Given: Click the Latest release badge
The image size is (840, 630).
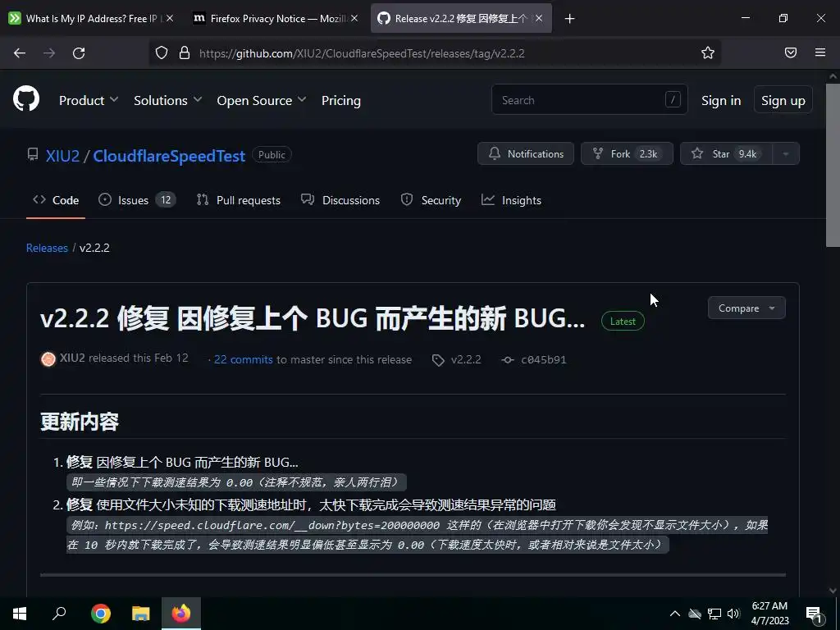Looking at the screenshot, I should (x=623, y=322).
